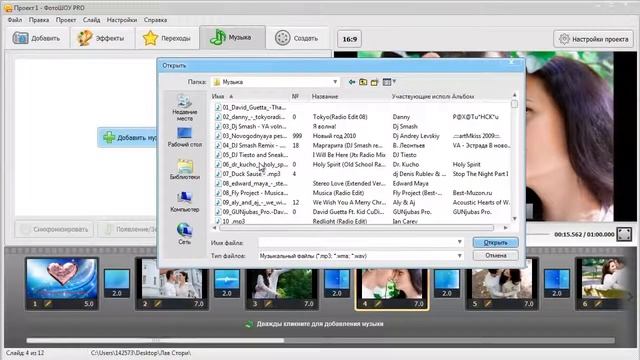This screenshot has width=640, height=360.
Task: Select the file 09_aly_and_aj_-_we_wi...
Action: point(251,202)
